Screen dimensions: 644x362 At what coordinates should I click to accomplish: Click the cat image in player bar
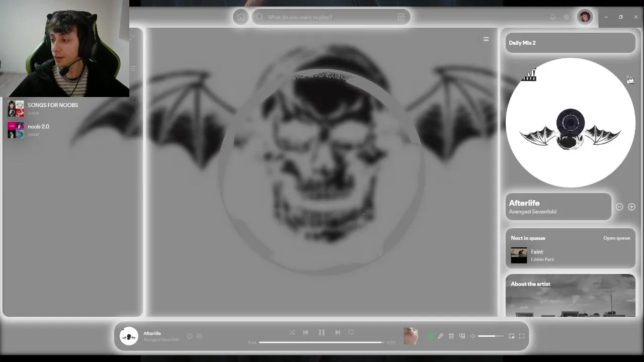point(411,336)
